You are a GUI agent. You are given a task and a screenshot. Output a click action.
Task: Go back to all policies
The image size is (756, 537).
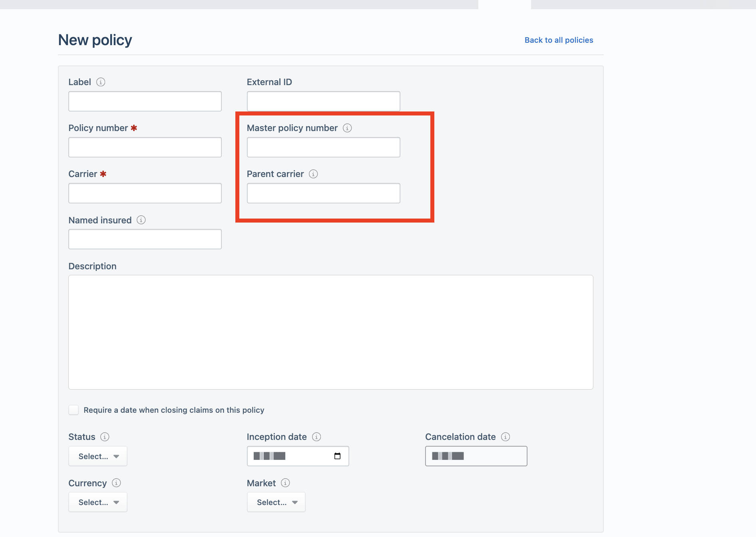(x=559, y=40)
